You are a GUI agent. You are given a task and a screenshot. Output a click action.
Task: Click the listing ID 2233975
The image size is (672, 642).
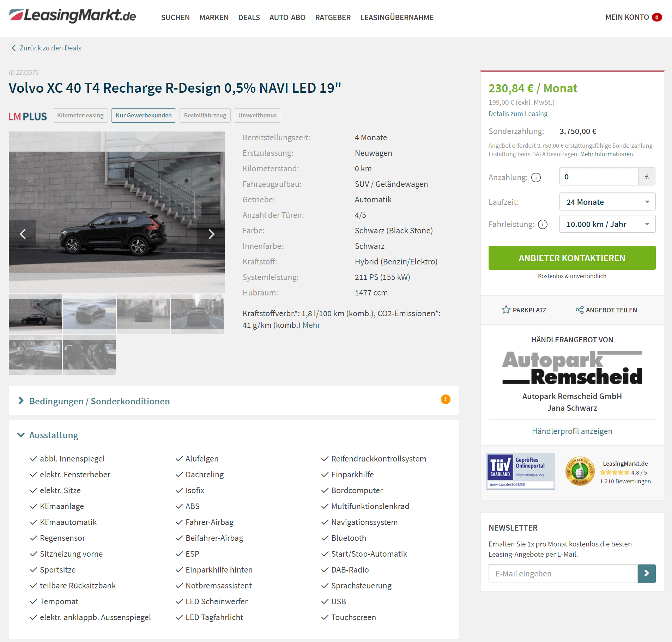point(24,72)
